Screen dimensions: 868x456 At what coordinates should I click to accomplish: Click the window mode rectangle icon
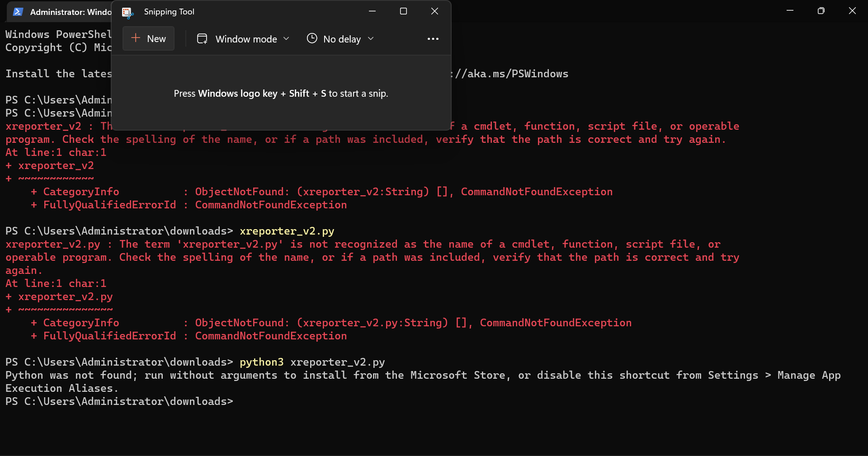click(202, 39)
